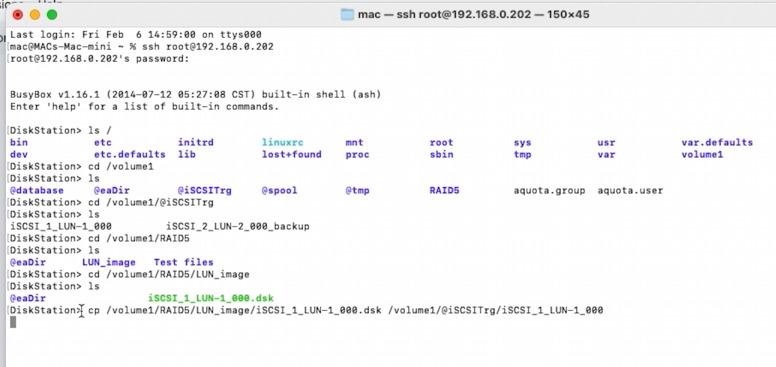Click the green zoom window button
The height and width of the screenshot is (367, 776).
(52, 15)
